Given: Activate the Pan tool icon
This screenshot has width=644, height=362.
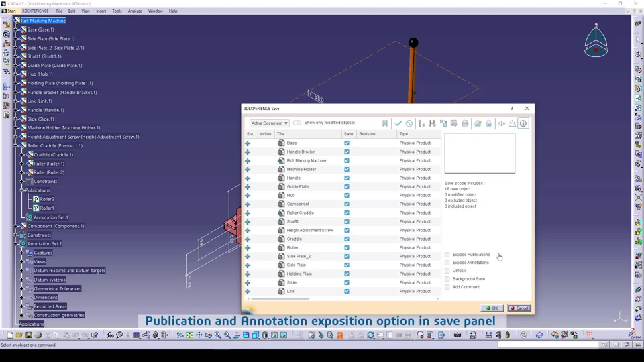Looking at the screenshot, I should click(x=199, y=335).
